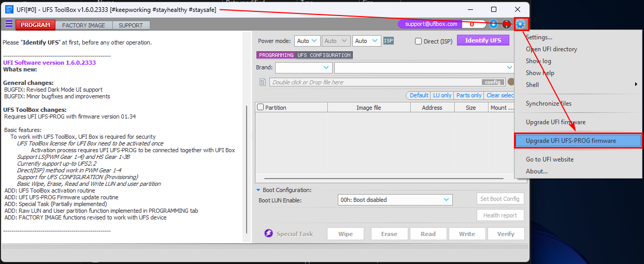Click 'Currently support up-to UFS2.2' line
The height and width of the screenshot is (264, 644).
click(56, 164)
